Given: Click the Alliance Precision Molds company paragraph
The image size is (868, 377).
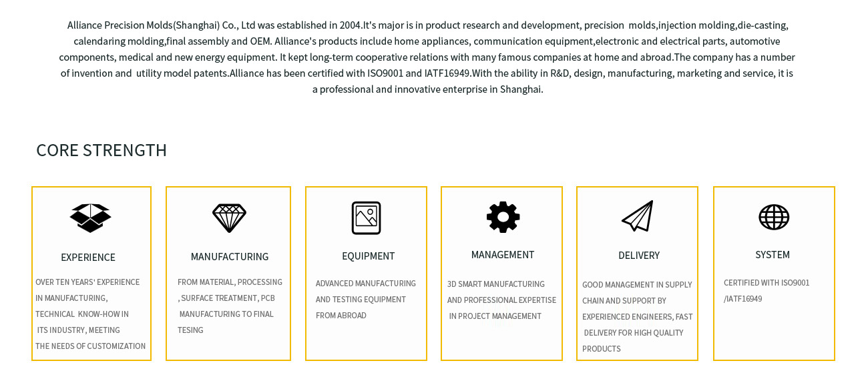Looking at the screenshot, I should click(x=427, y=57).
